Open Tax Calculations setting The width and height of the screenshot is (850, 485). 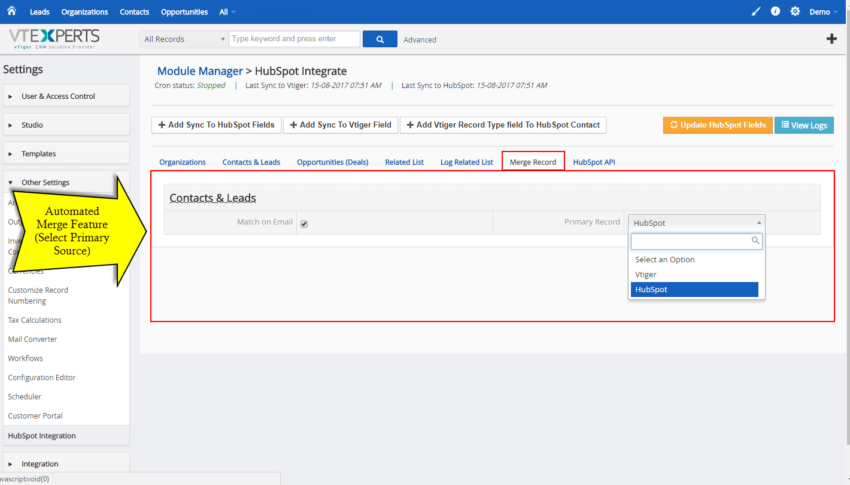(35, 320)
